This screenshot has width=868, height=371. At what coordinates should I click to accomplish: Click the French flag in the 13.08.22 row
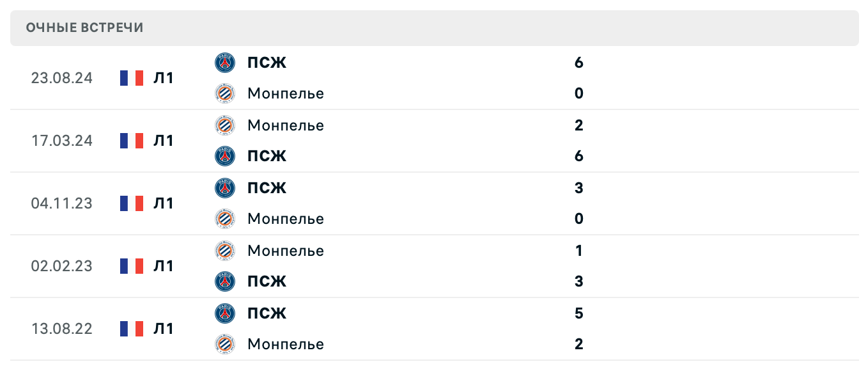point(132,329)
